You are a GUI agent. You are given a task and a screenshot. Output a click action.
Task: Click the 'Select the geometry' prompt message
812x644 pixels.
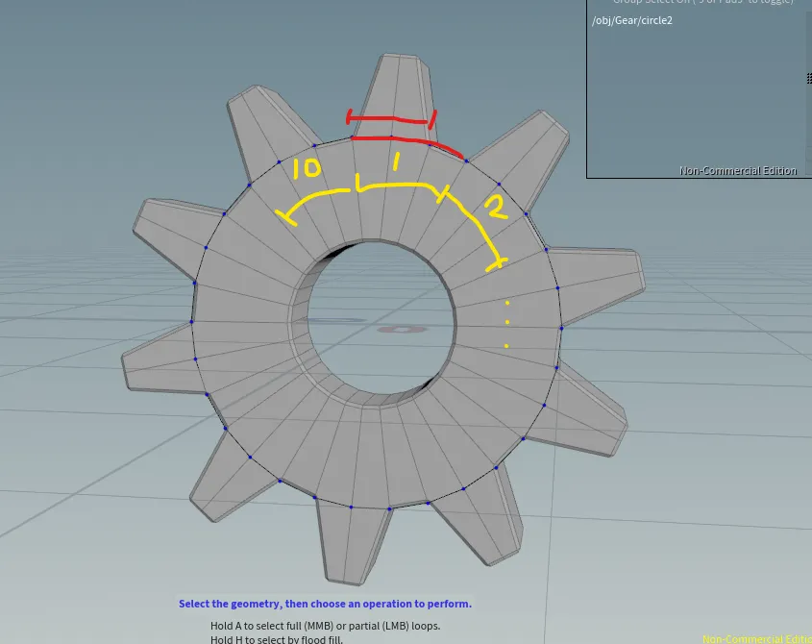325,604
